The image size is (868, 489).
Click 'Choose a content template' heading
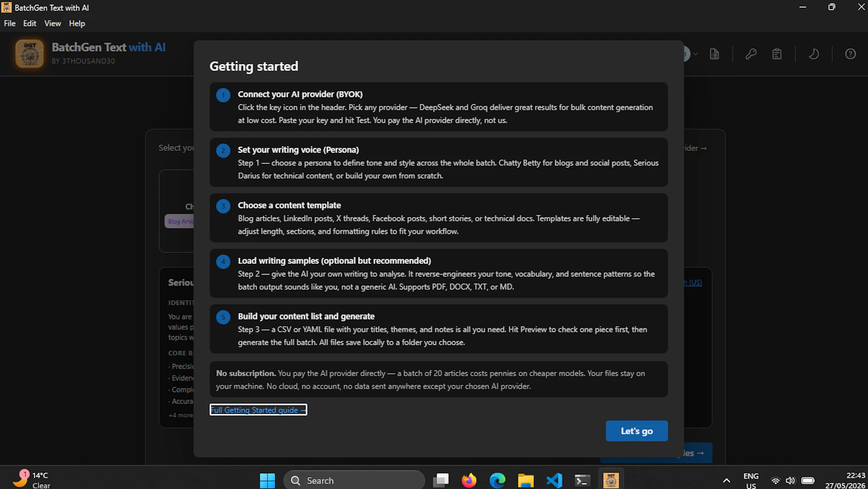[x=289, y=205]
